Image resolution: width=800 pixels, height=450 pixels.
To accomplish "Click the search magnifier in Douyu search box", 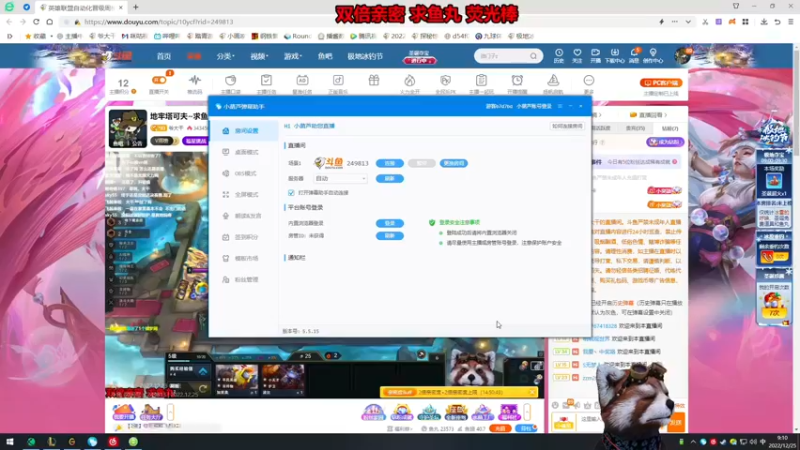I will pyautogui.click(x=533, y=56).
